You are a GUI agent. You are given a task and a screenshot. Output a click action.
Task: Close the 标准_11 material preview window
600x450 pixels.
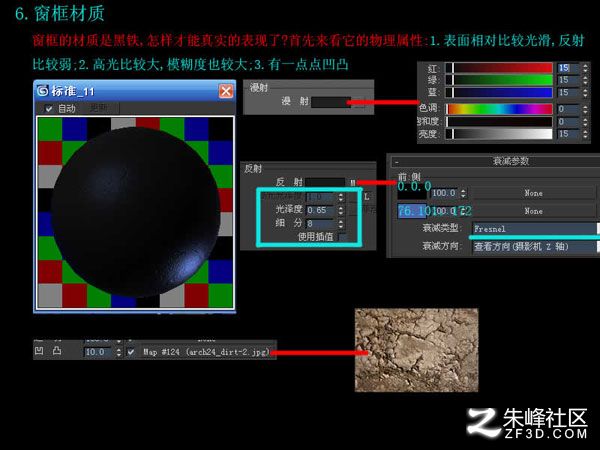point(226,91)
